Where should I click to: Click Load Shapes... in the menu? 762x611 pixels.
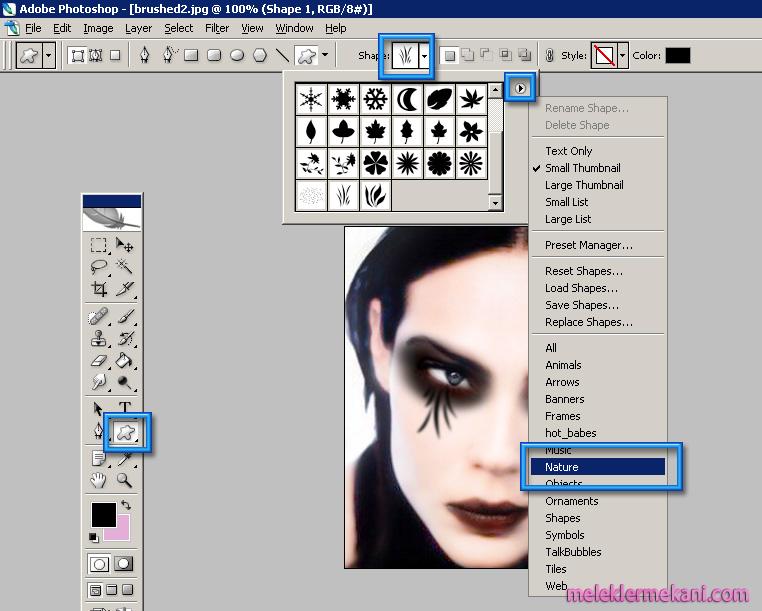click(581, 288)
